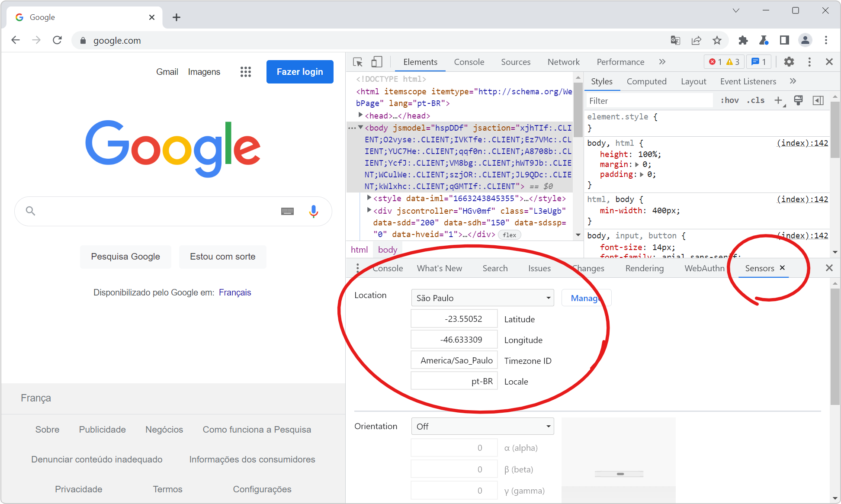841x504 pixels.
Task: Switch language to Français
Action: pyautogui.click(x=235, y=292)
